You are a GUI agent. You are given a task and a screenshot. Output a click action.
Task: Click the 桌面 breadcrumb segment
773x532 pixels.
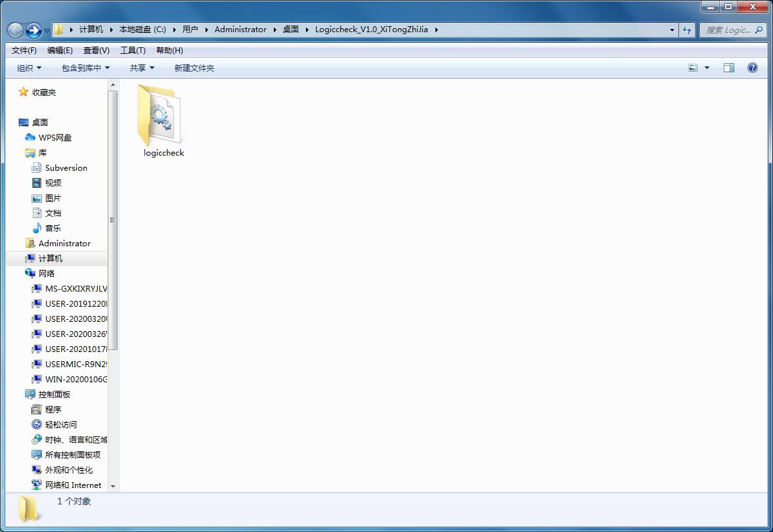click(291, 30)
